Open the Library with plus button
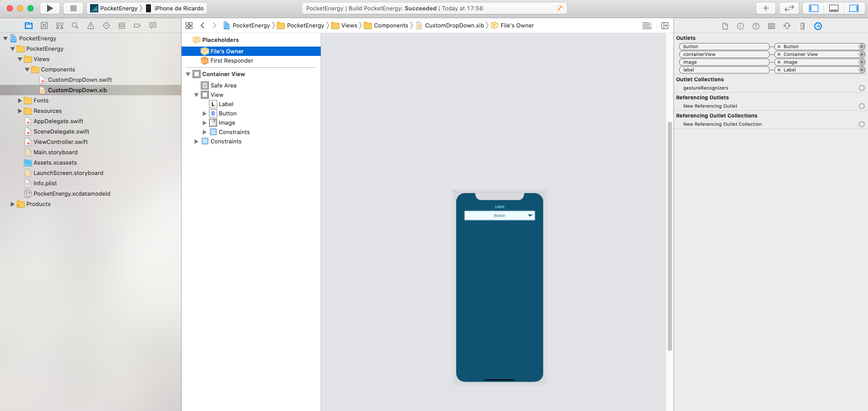 [766, 8]
